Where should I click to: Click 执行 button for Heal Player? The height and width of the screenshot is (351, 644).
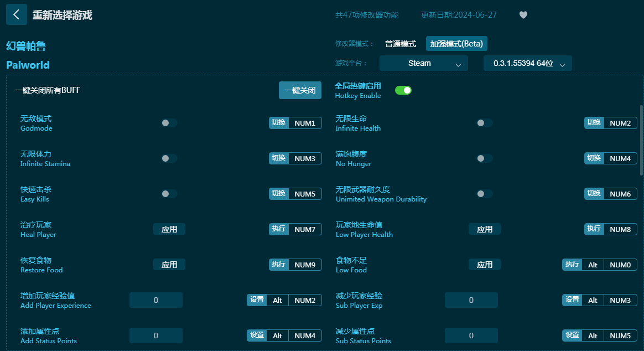pyautogui.click(x=278, y=229)
